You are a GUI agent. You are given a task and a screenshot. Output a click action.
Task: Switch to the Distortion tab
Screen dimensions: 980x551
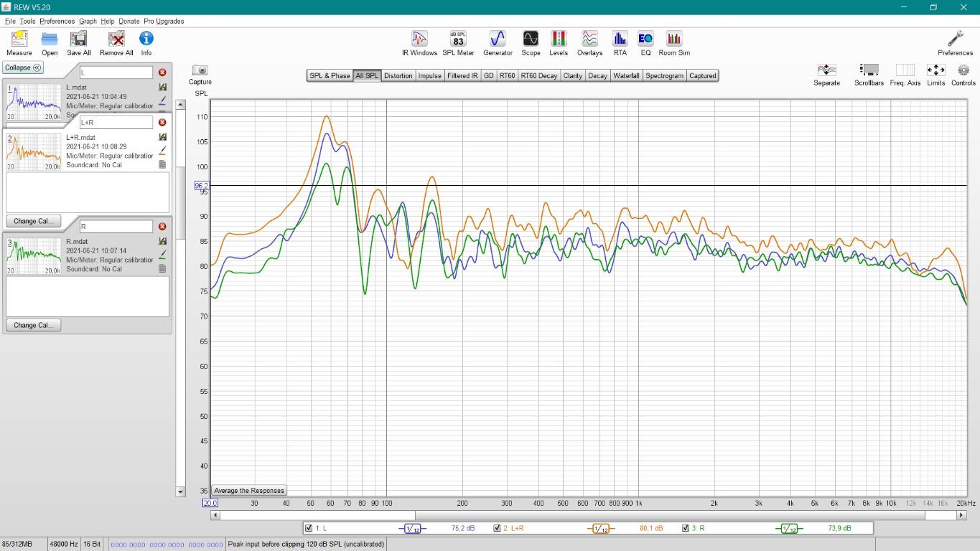[x=398, y=76]
